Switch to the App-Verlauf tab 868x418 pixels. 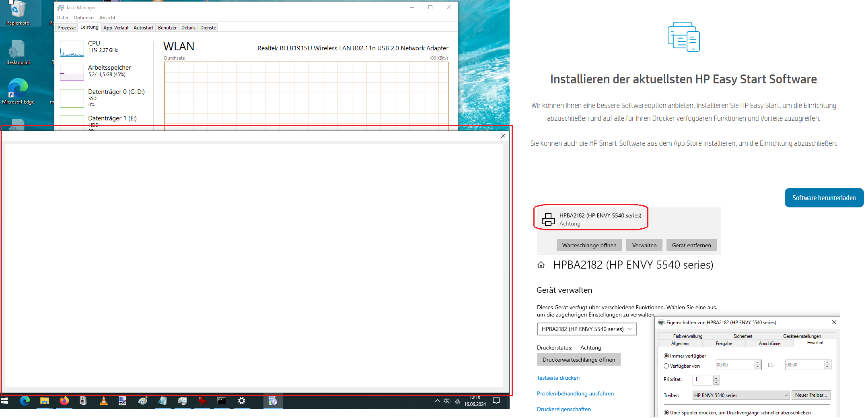116,28
